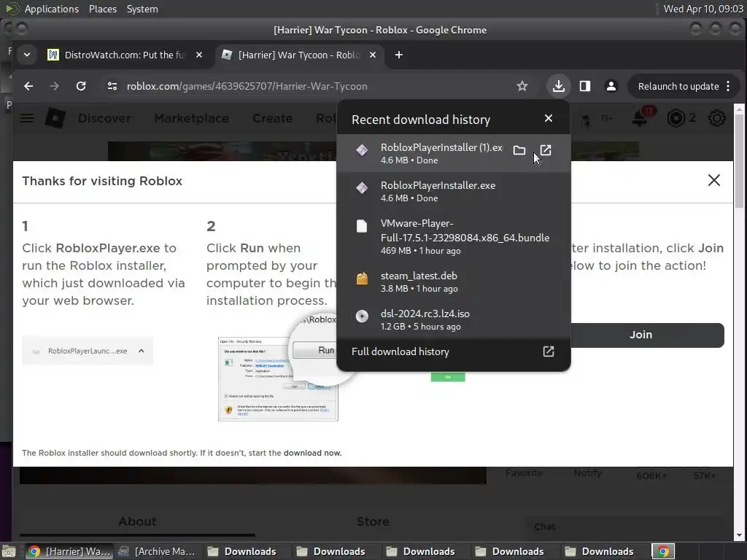This screenshot has width=747, height=560.
Task: Close the Thanks for visiting Roblox dialog
Action: pos(713,180)
